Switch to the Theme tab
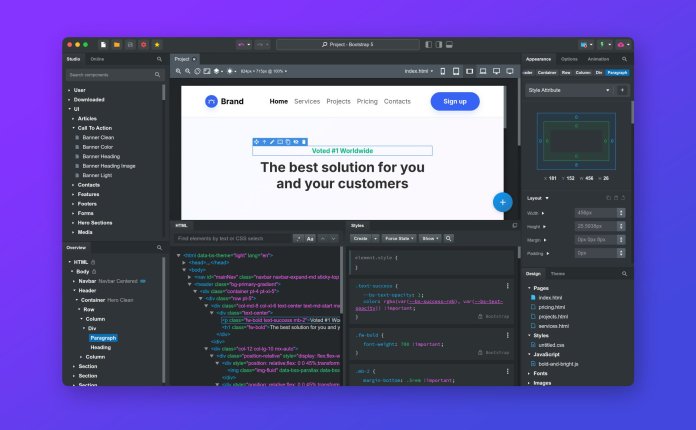This screenshot has width=696, height=430. (x=558, y=274)
